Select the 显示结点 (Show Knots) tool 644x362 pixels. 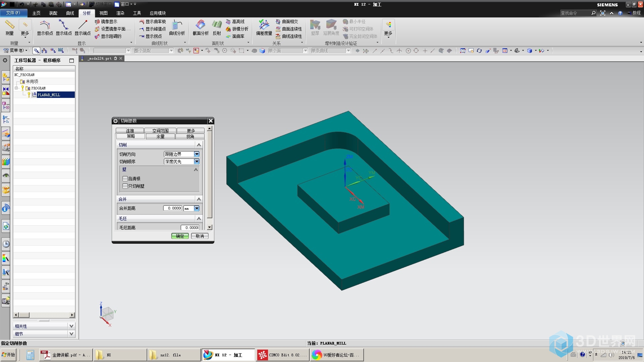[x=64, y=27]
